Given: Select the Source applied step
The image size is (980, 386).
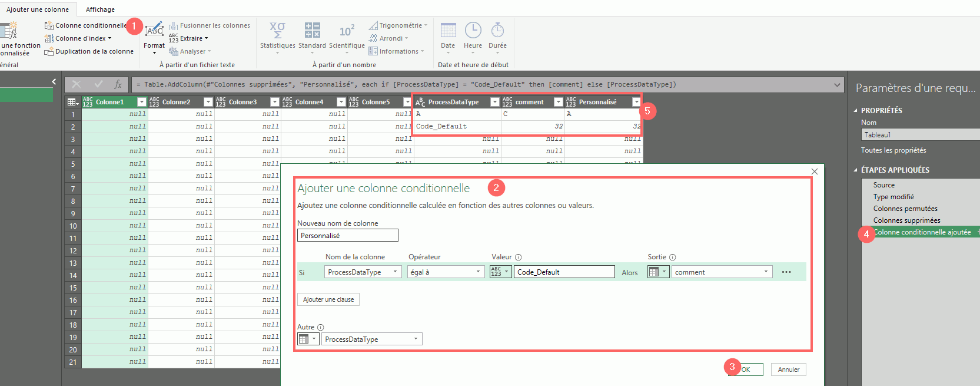Looking at the screenshot, I should tap(884, 185).
